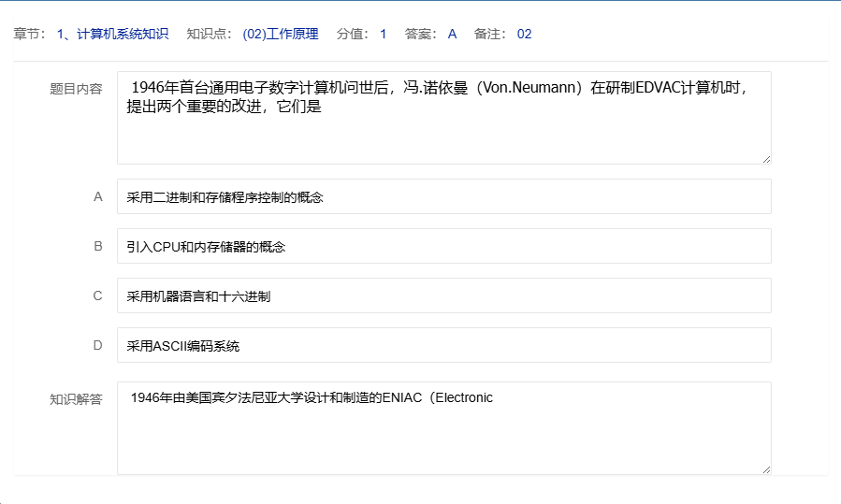Click the 分值 score value 1
841x504 pixels.
(384, 35)
